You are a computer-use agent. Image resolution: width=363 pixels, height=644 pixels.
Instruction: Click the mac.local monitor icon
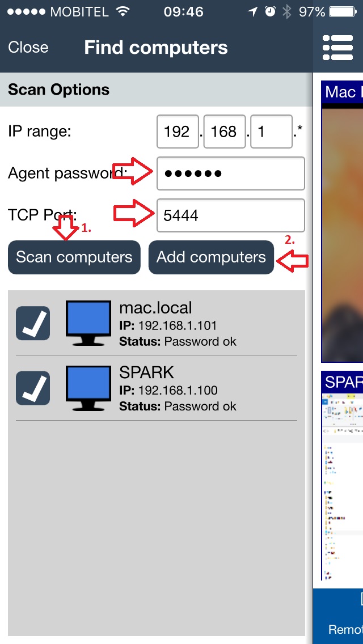click(88, 323)
